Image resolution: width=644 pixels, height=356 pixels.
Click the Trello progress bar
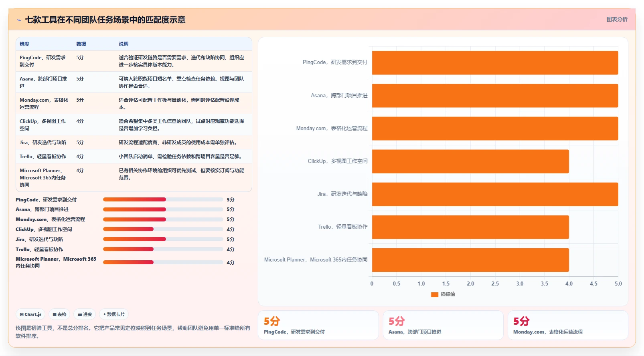(163, 249)
